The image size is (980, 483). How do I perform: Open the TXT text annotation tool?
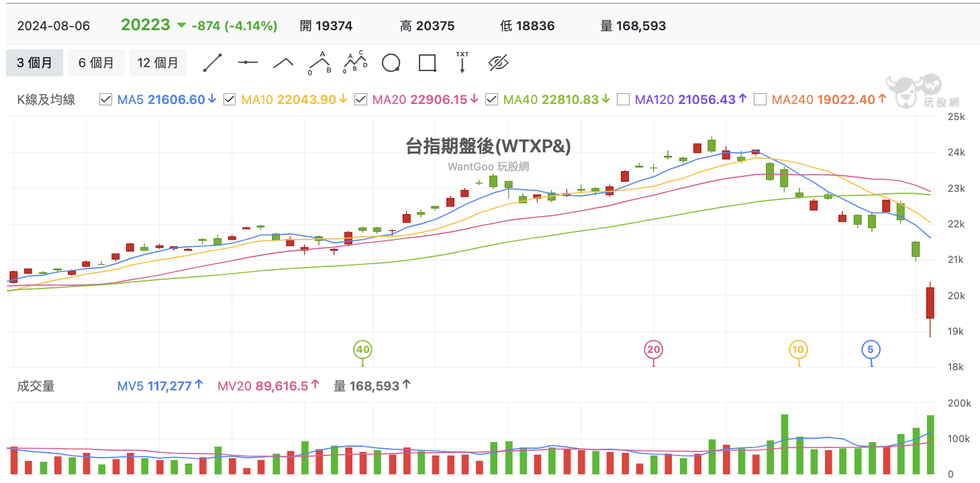tap(462, 62)
